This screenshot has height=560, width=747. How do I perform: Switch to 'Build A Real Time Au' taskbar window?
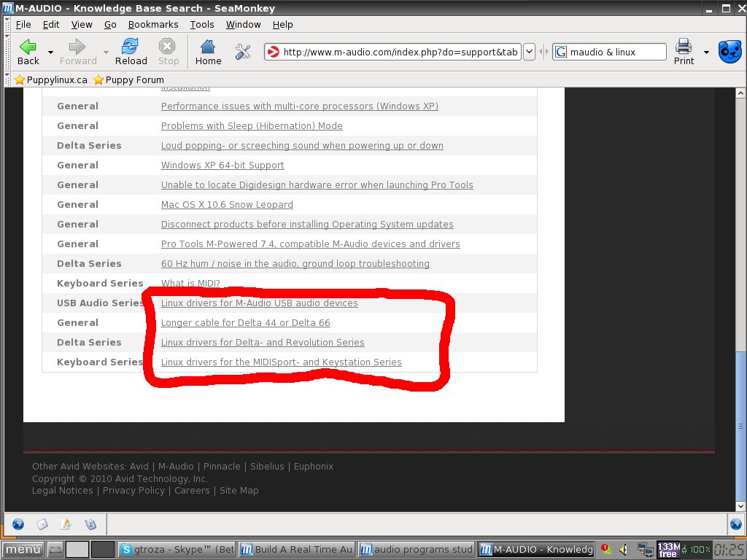point(296,550)
